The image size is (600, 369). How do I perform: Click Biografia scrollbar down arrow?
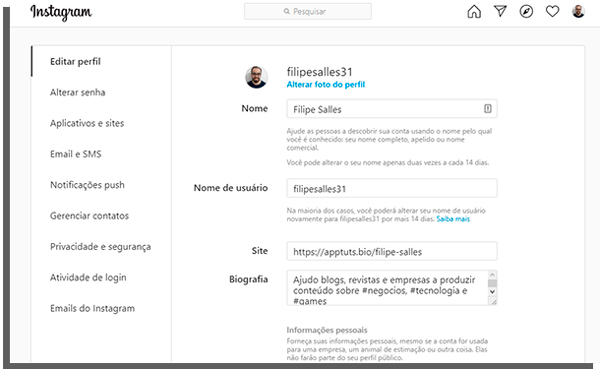click(492, 292)
